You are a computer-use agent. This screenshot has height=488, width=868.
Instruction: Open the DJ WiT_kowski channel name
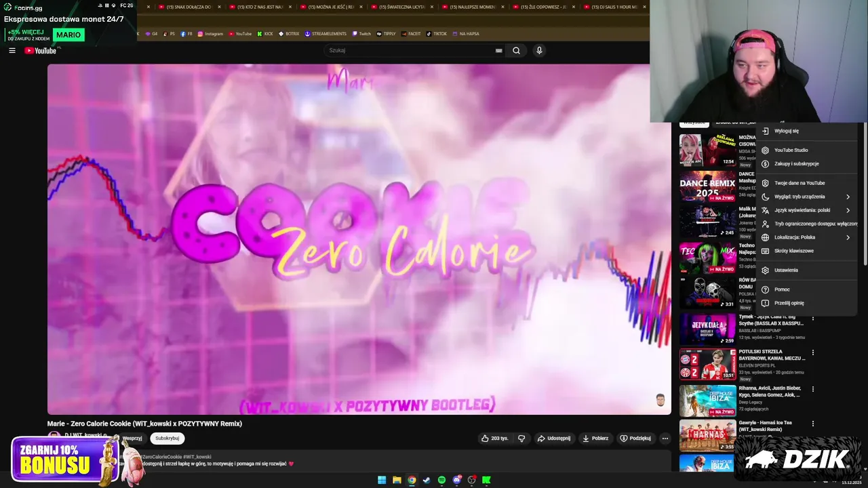coord(83,435)
